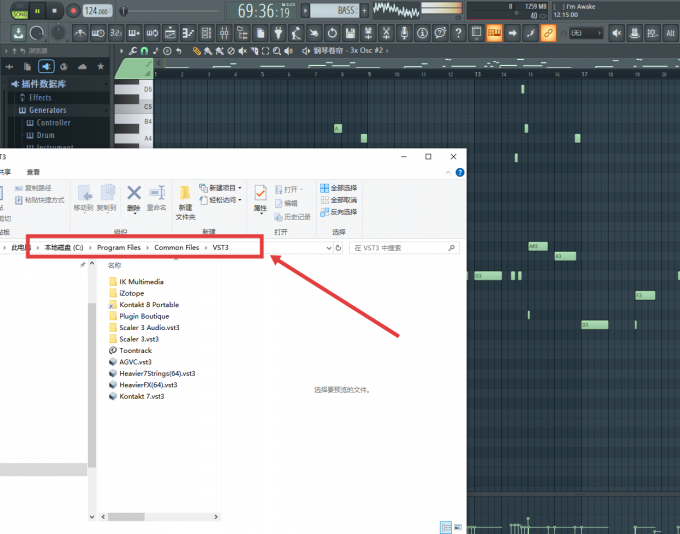Open the piano roll menu arrow
Screen dimensions: 680x534
(x=121, y=51)
